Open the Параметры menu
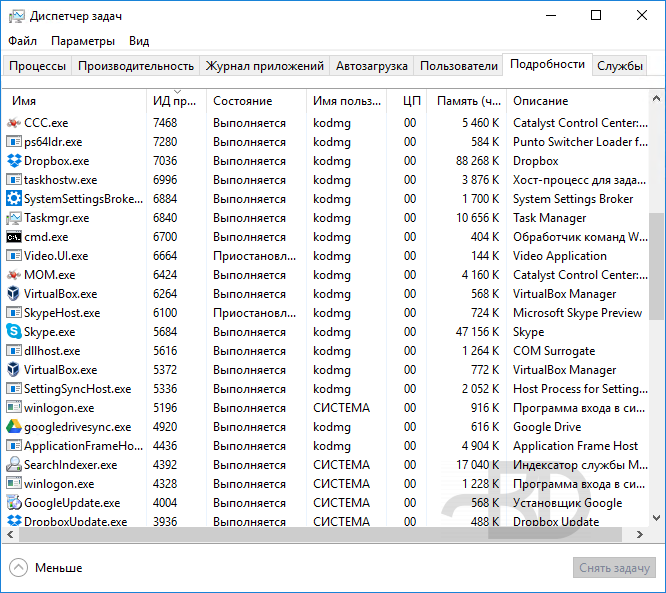The image size is (666, 593). point(83,41)
